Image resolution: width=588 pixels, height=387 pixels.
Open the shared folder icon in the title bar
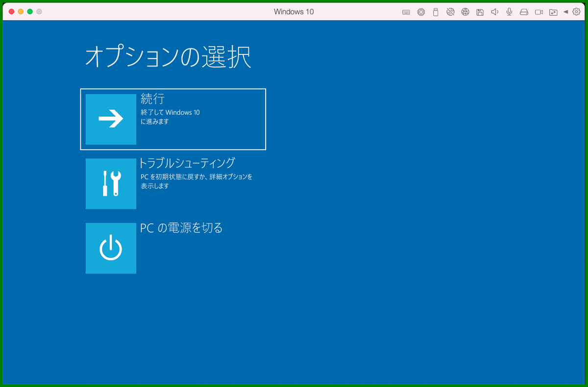pyautogui.click(x=553, y=12)
